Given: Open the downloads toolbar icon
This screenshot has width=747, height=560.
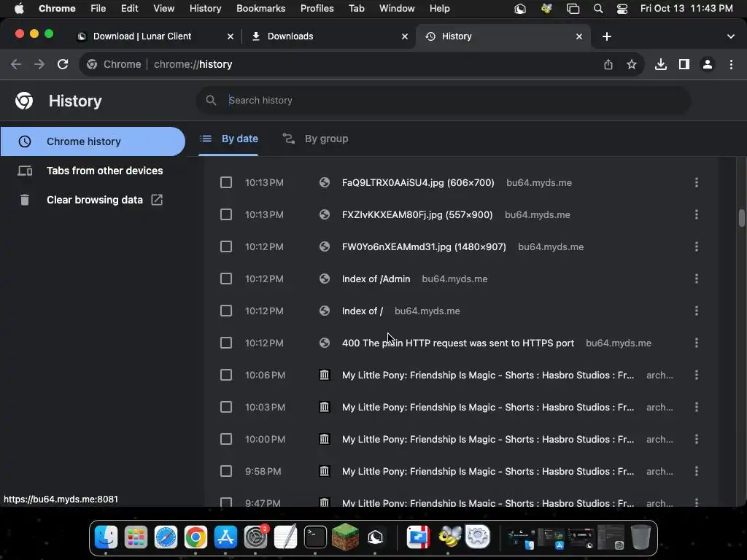Looking at the screenshot, I should click(661, 64).
